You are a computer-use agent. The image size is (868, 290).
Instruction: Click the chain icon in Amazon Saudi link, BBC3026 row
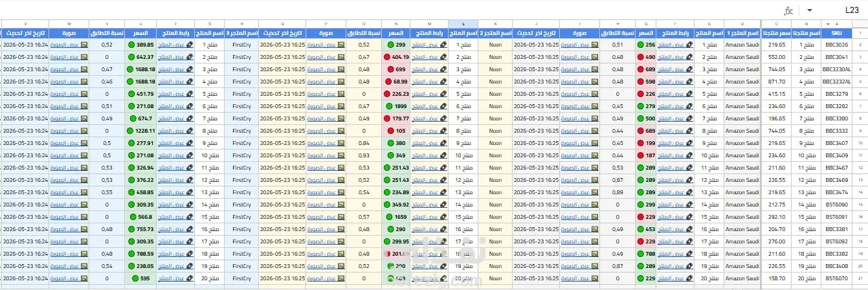tap(689, 45)
